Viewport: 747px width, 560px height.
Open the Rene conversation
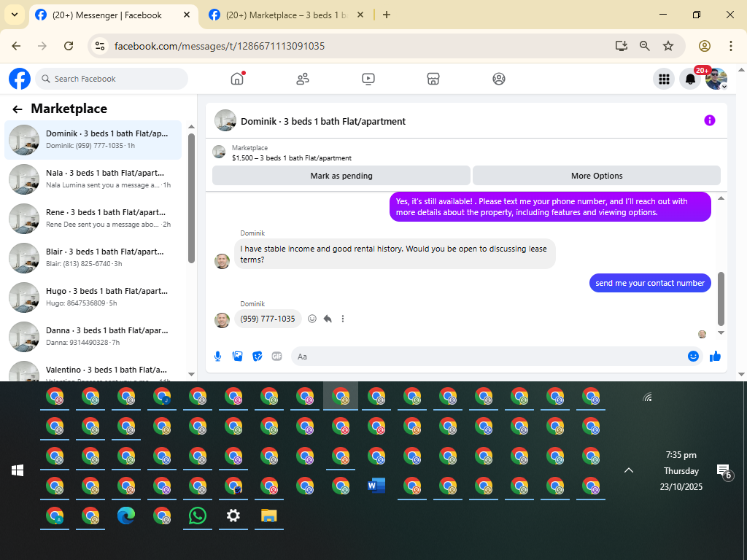pos(93,219)
